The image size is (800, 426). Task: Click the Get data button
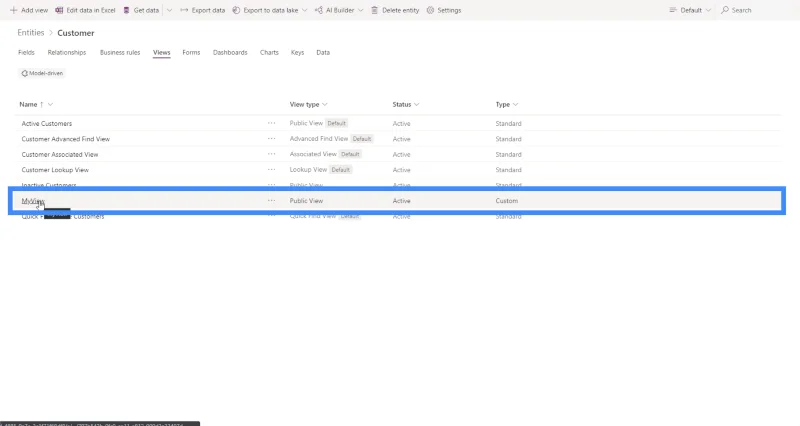[141, 10]
